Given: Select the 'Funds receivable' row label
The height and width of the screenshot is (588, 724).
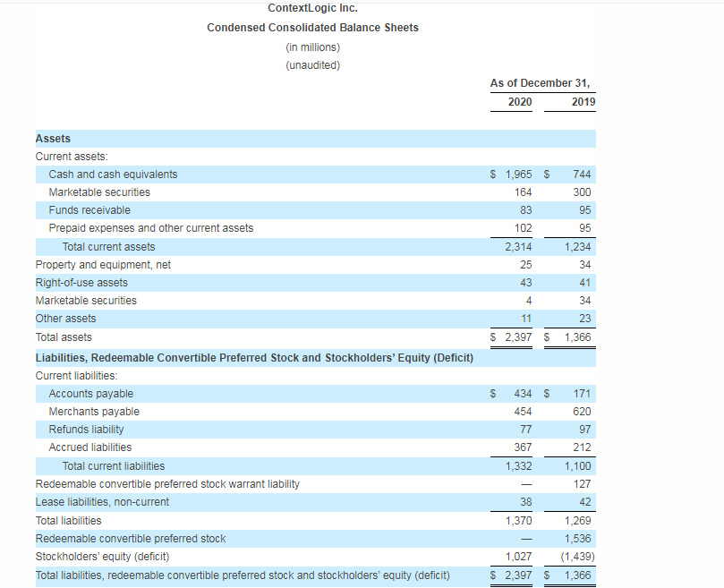Looking at the screenshot, I should (89, 210).
